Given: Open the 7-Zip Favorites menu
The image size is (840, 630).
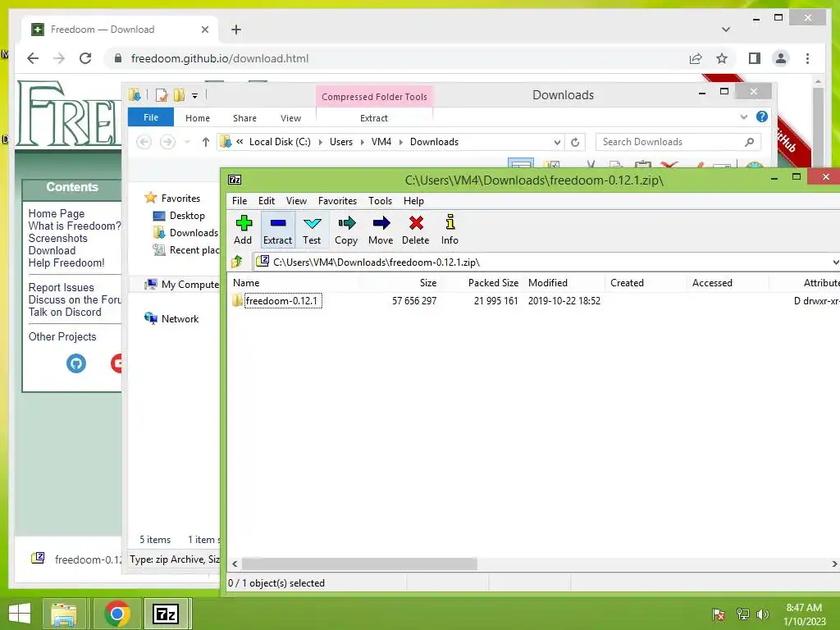Looking at the screenshot, I should (x=337, y=201).
